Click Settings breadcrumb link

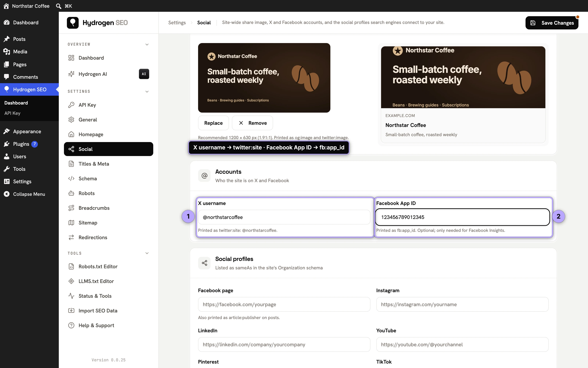pyautogui.click(x=177, y=23)
